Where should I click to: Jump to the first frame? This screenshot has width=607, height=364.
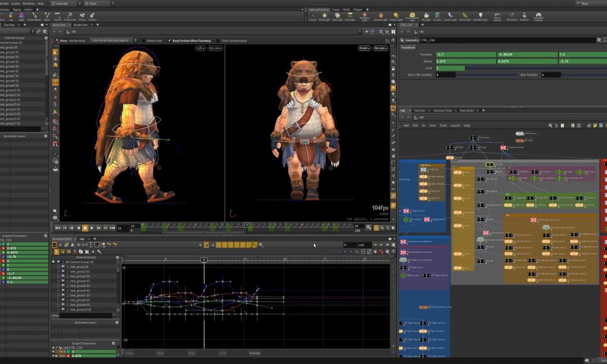point(58,228)
